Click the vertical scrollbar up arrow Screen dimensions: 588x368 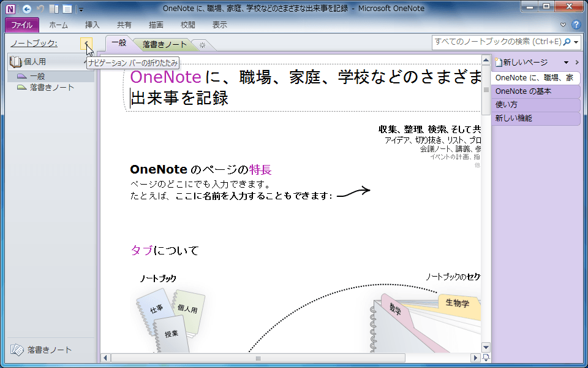[486, 60]
